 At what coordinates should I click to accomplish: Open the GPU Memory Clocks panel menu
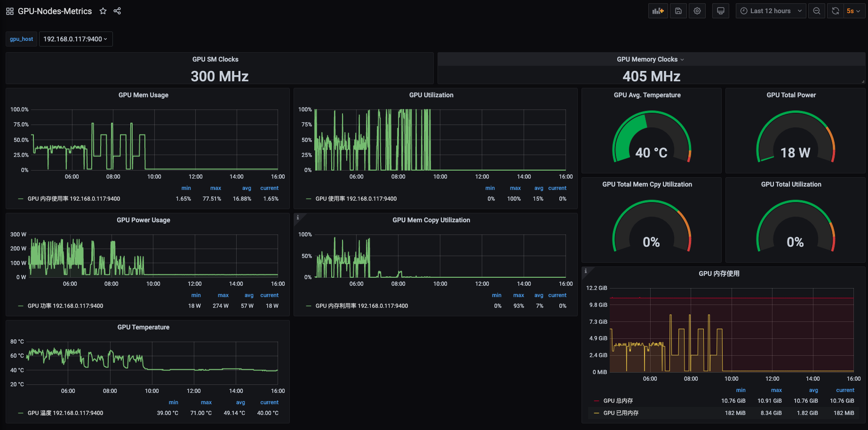(651, 59)
